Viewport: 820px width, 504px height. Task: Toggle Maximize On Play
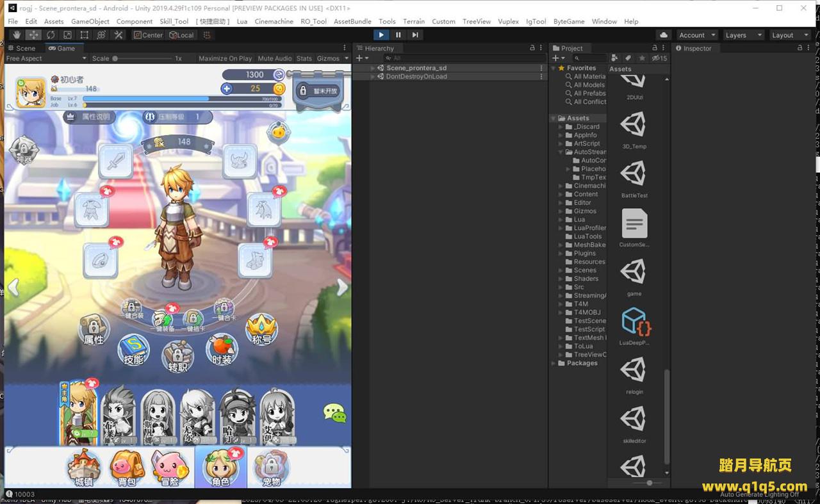(x=225, y=58)
